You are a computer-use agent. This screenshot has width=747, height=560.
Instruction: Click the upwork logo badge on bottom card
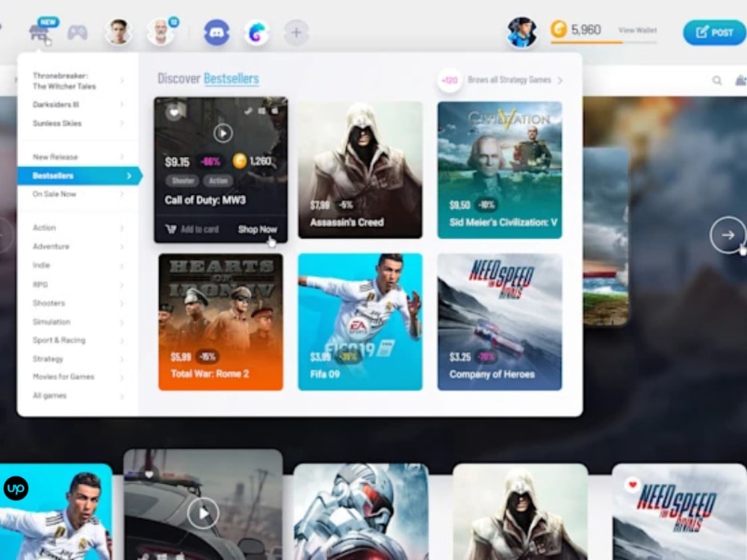tap(16, 488)
